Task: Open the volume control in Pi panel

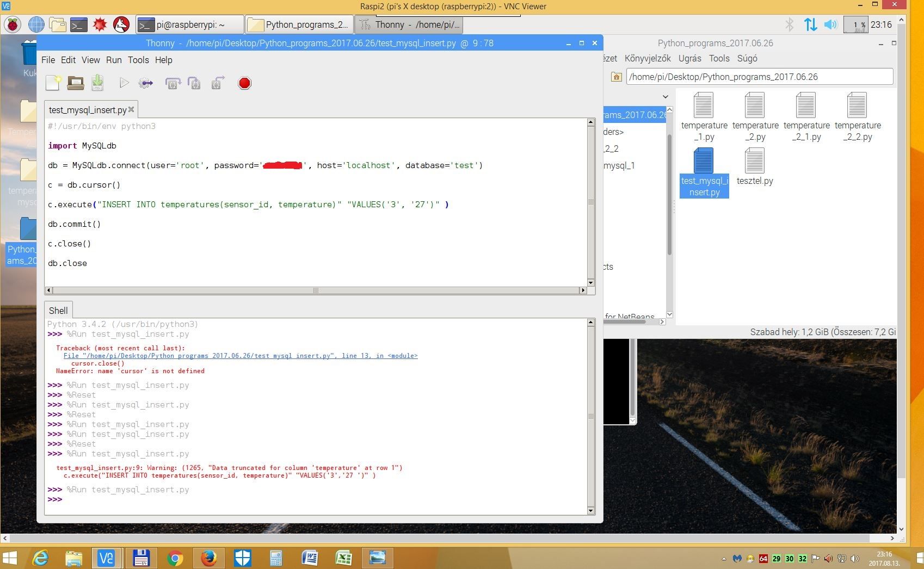Action: tap(830, 24)
